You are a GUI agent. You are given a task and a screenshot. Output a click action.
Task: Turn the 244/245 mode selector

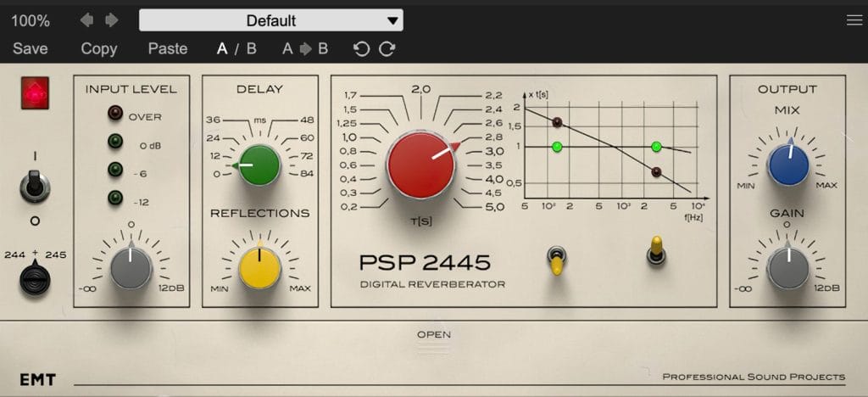tap(35, 280)
